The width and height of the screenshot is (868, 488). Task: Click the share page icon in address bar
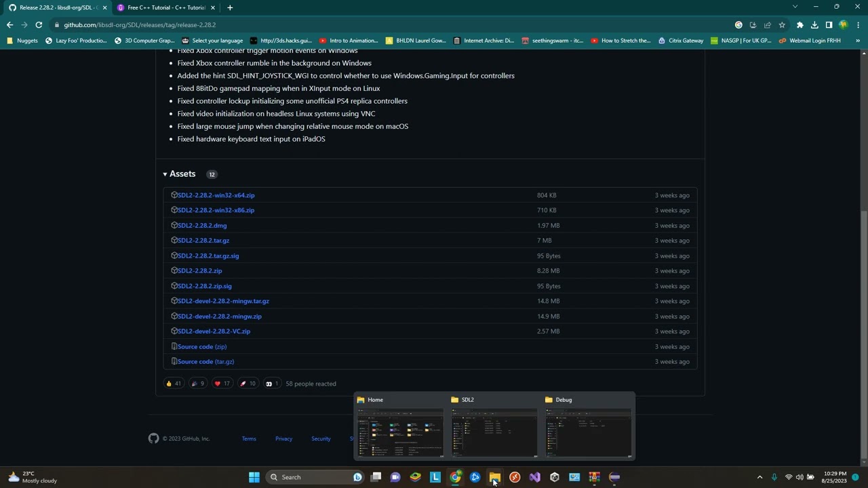[x=768, y=25]
